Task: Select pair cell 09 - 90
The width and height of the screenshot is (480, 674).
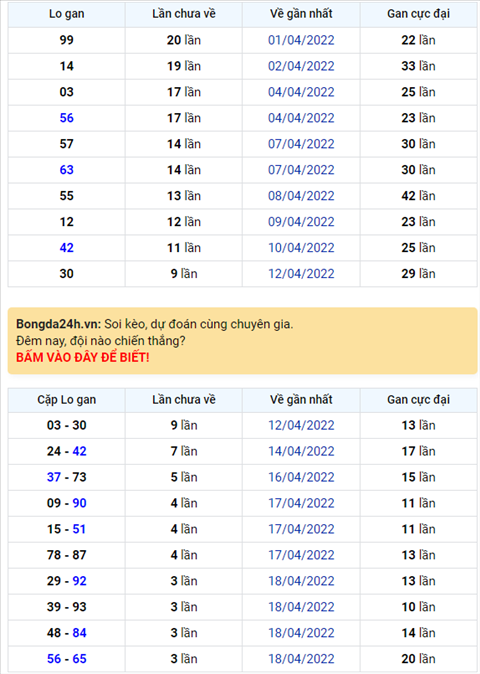Action: [67, 503]
